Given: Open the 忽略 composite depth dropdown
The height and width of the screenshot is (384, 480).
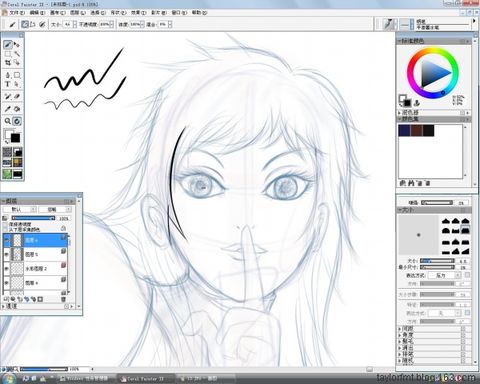Looking at the screenshot, I should point(55,209).
